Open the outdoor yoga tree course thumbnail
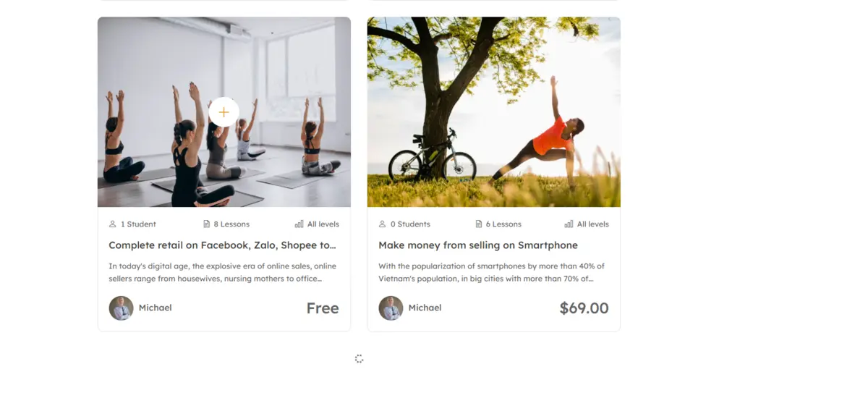This screenshot has width=868, height=393. pyautogui.click(x=494, y=112)
